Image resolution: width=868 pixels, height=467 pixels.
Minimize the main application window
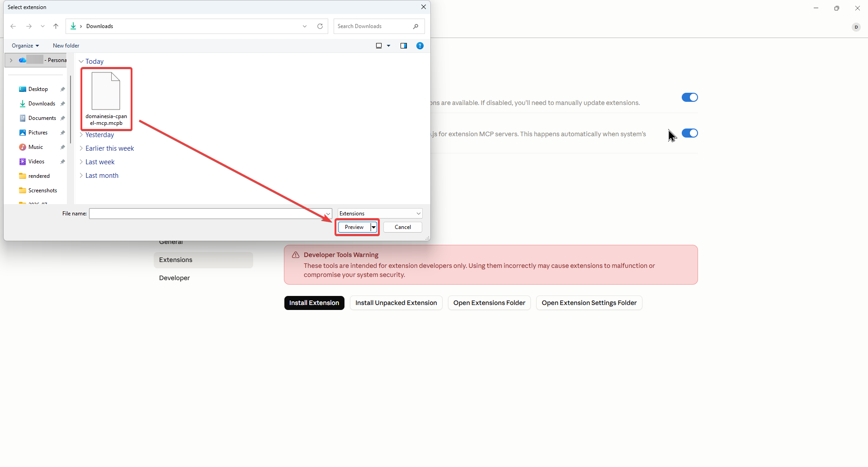click(816, 8)
